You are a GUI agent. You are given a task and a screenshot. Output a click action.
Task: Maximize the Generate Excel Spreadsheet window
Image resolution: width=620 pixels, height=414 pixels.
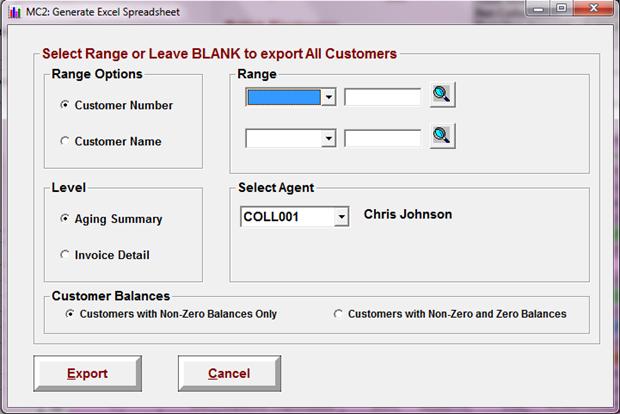click(x=561, y=8)
